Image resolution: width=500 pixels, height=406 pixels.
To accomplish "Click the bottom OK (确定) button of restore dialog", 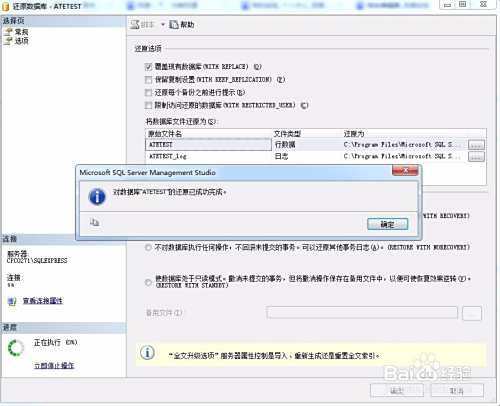I will pyautogui.click(x=397, y=390).
